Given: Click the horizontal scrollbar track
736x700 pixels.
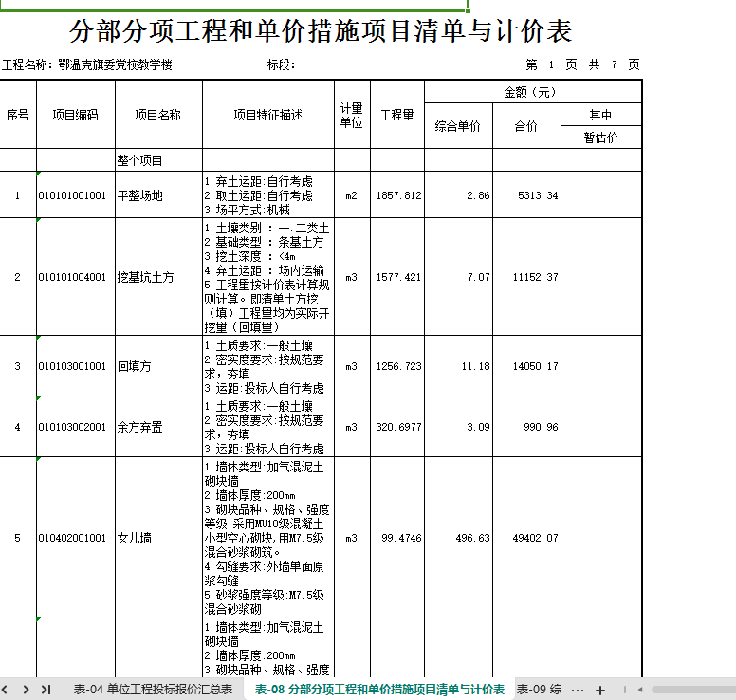Looking at the screenshot, I should tap(693, 690).
